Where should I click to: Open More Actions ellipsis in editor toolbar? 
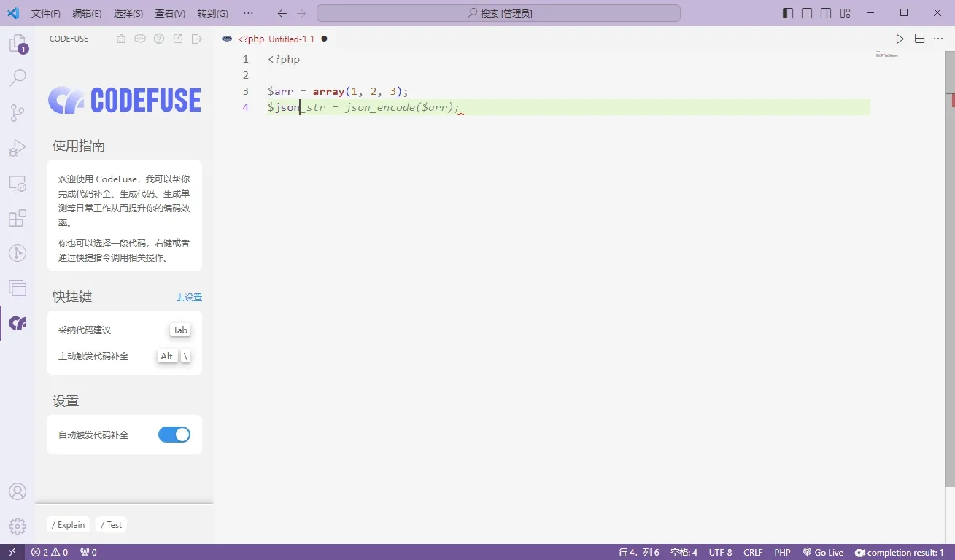coord(938,39)
